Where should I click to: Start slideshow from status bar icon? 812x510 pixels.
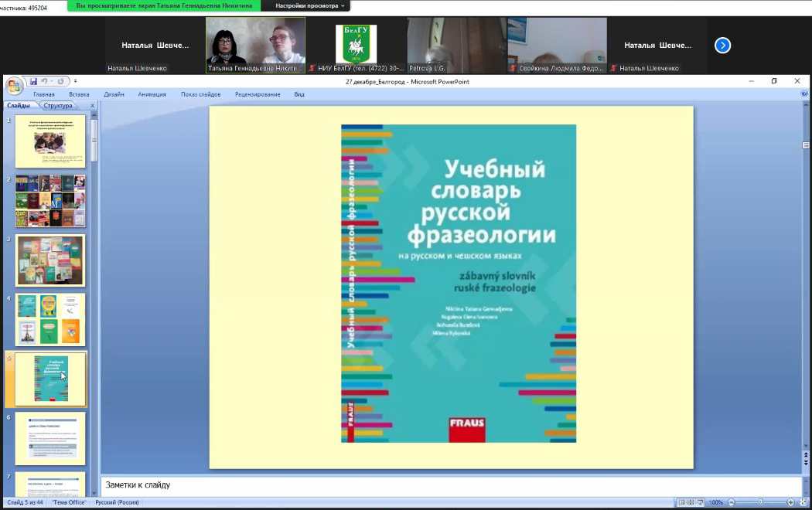(700, 502)
